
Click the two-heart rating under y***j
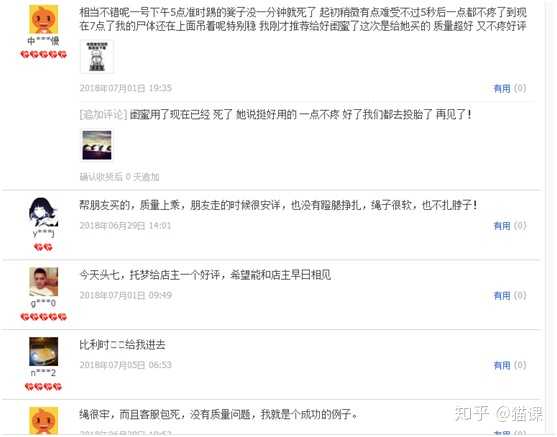(x=43, y=247)
